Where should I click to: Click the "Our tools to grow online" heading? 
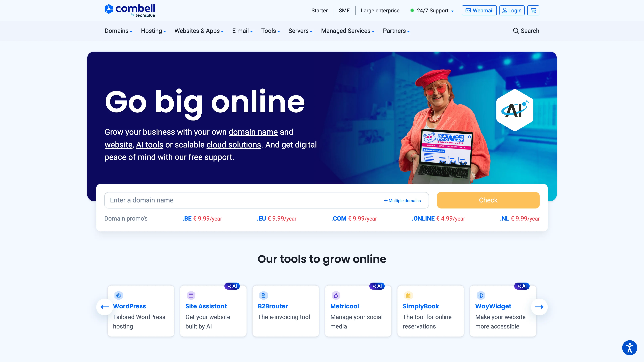[x=322, y=259]
